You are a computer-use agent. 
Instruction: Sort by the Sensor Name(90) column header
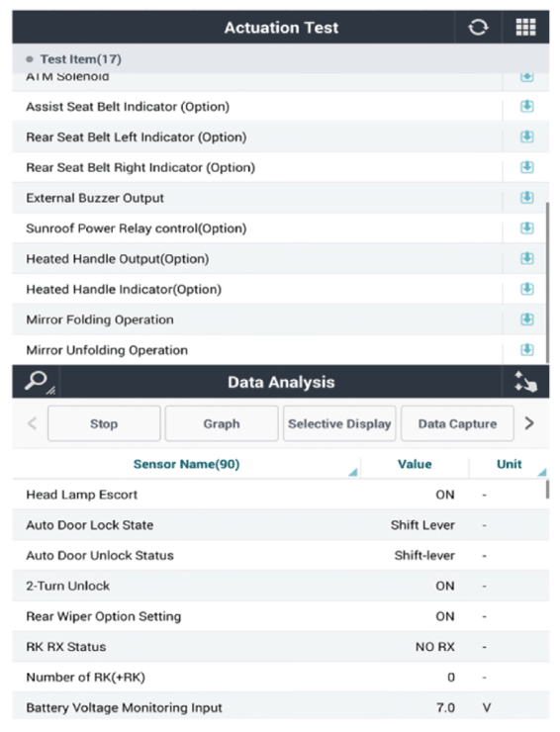coord(186,464)
